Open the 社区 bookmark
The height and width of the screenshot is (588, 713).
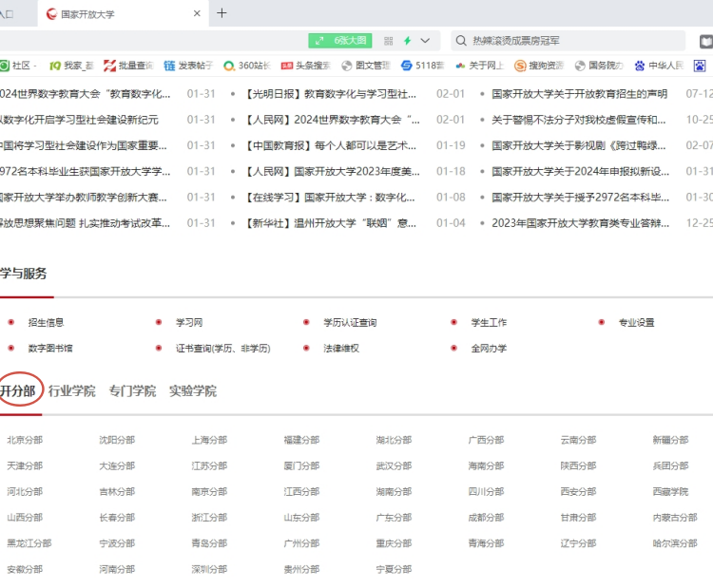tap(18, 66)
